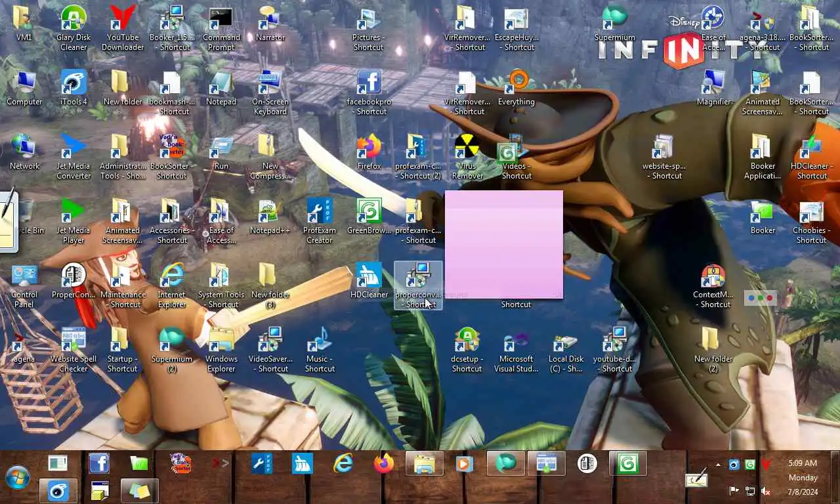Click Facebook icon in the taskbar
840x504 pixels.
point(98,463)
